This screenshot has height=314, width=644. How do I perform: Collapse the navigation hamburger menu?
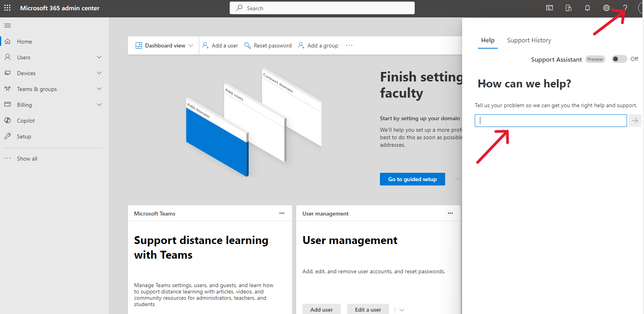coord(8,26)
